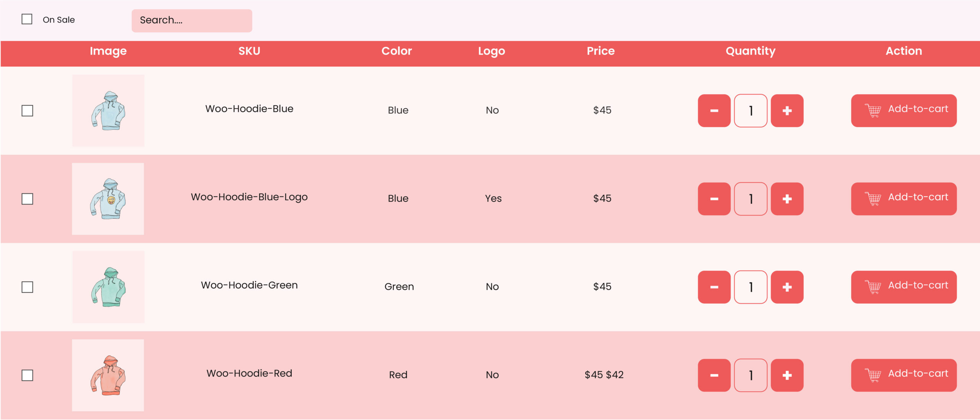The width and height of the screenshot is (980, 420).
Task: Check the Woo-Hoodie-Green row checkbox
Action: pyautogui.click(x=27, y=287)
